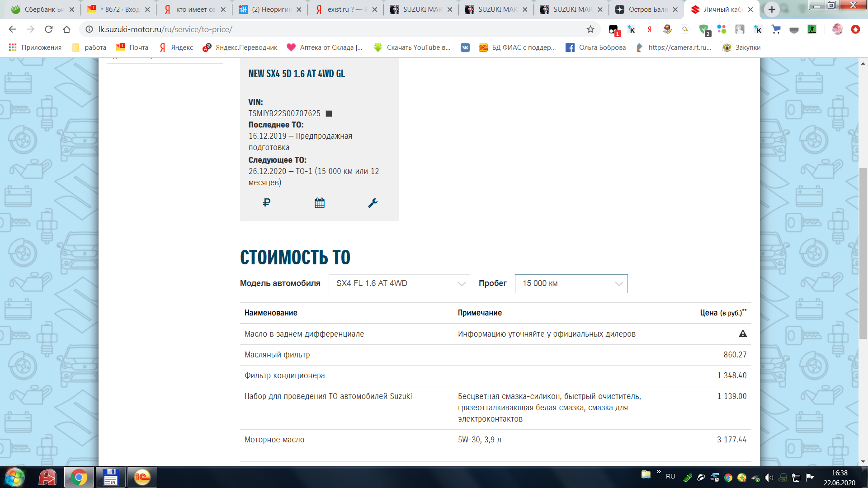Open the browser home page
The height and width of the screenshot is (488, 868).
click(67, 29)
